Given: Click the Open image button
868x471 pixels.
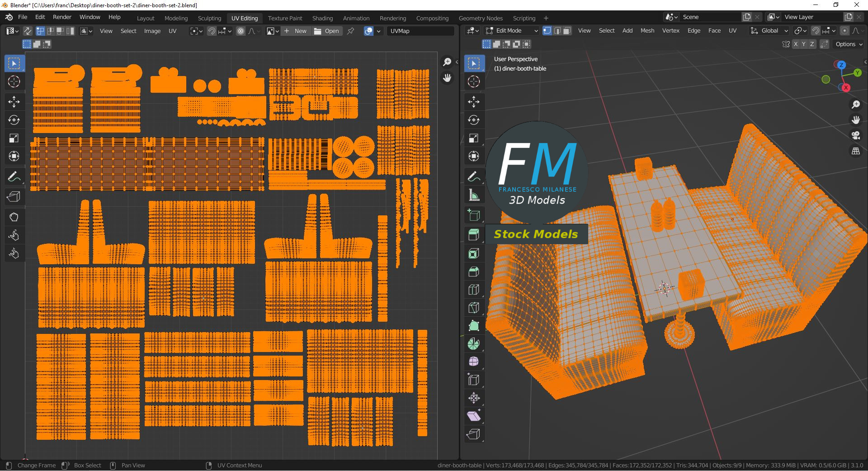Looking at the screenshot, I should [326, 31].
